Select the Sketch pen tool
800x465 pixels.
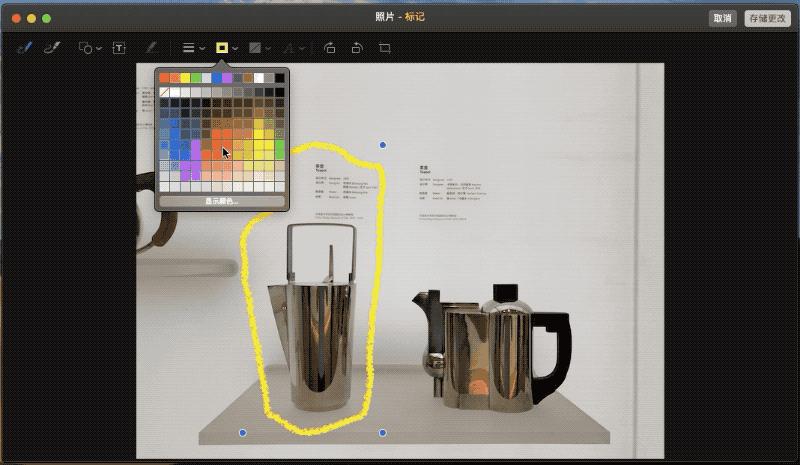pos(24,48)
